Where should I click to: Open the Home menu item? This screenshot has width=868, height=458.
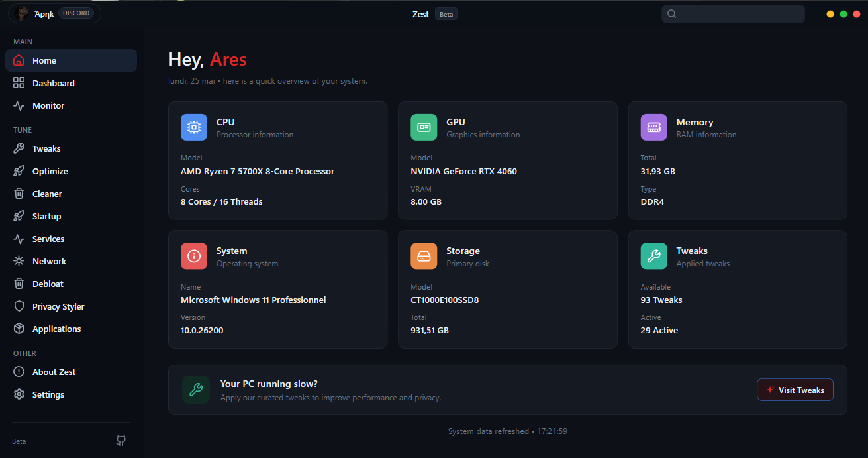point(72,60)
